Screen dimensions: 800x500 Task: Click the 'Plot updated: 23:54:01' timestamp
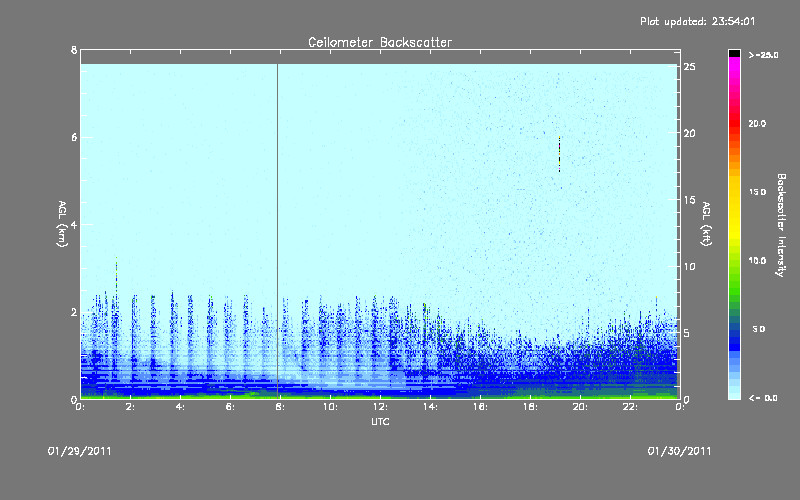697,21
